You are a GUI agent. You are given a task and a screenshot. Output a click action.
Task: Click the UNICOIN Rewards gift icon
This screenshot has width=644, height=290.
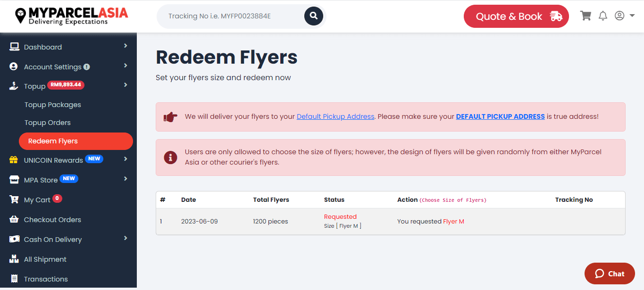[14, 160]
